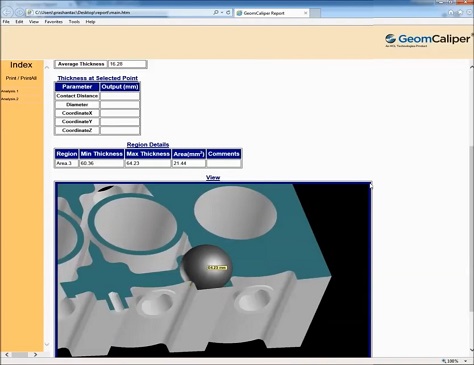The width and height of the screenshot is (474, 365).
Task: Open the browser Tools gear icon
Action: pyautogui.click(x=469, y=12)
